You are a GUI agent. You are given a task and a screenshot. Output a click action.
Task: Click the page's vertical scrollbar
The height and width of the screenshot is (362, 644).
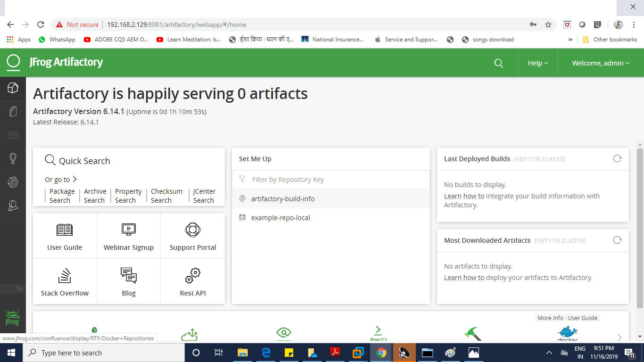tap(640, 229)
